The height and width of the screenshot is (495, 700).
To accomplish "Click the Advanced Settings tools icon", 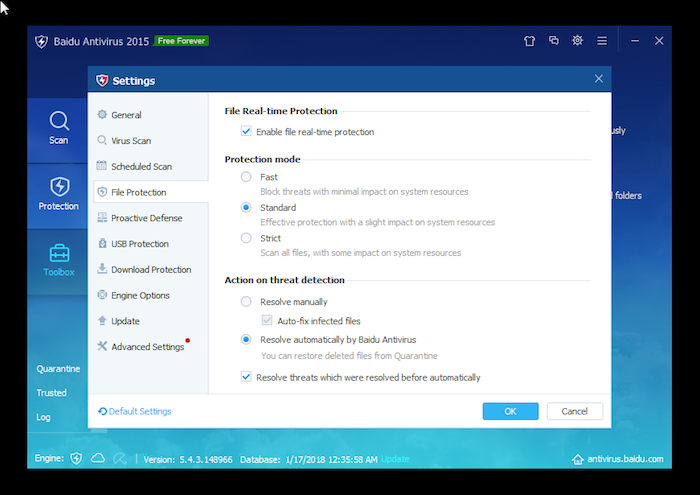I will (x=102, y=346).
